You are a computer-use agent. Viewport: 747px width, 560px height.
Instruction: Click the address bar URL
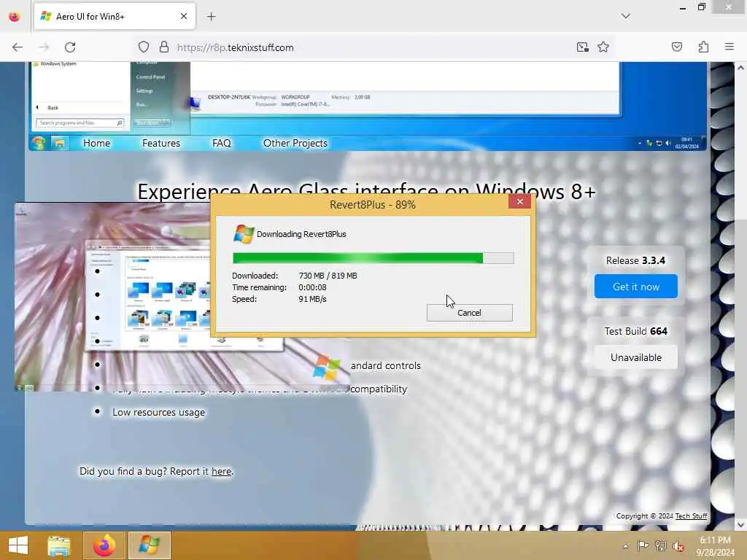(236, 47)
